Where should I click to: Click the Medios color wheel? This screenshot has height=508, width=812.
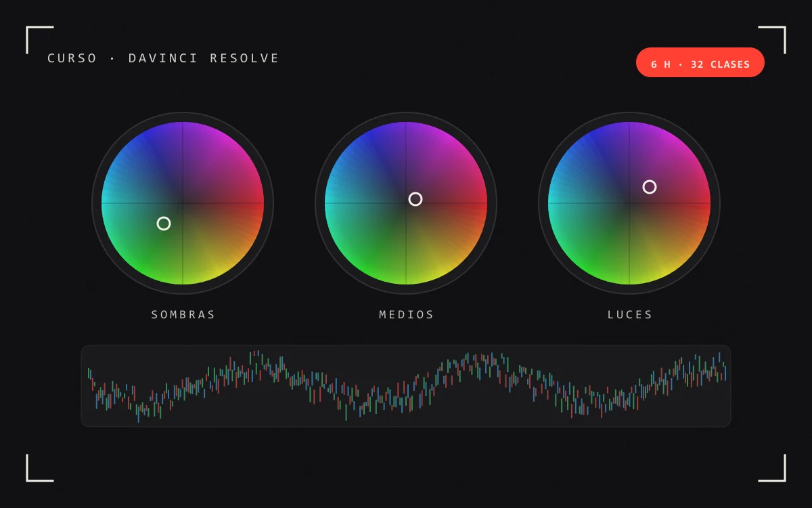coord(406,203)
